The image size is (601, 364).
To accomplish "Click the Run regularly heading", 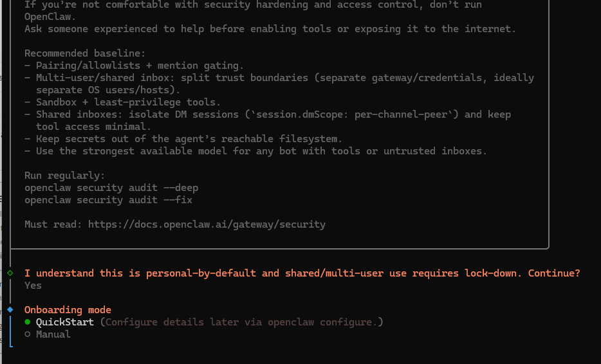I will pos(64,176).
